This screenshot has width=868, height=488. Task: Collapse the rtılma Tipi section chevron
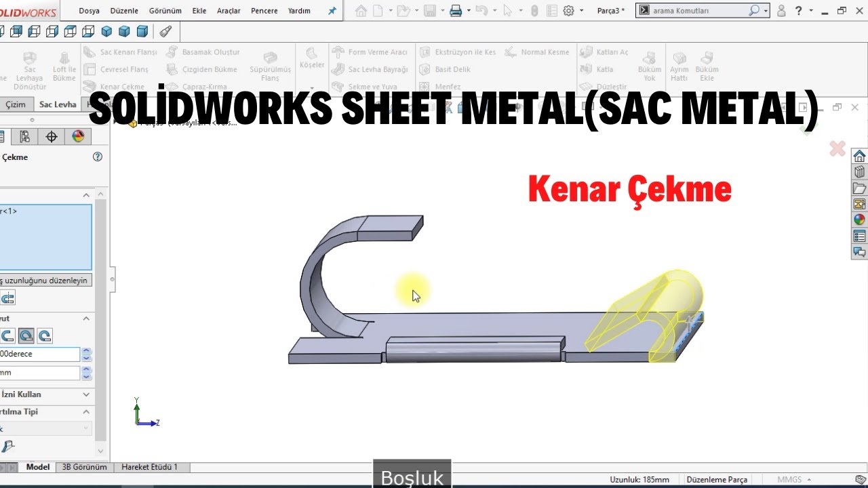click(x=86, y=411)
